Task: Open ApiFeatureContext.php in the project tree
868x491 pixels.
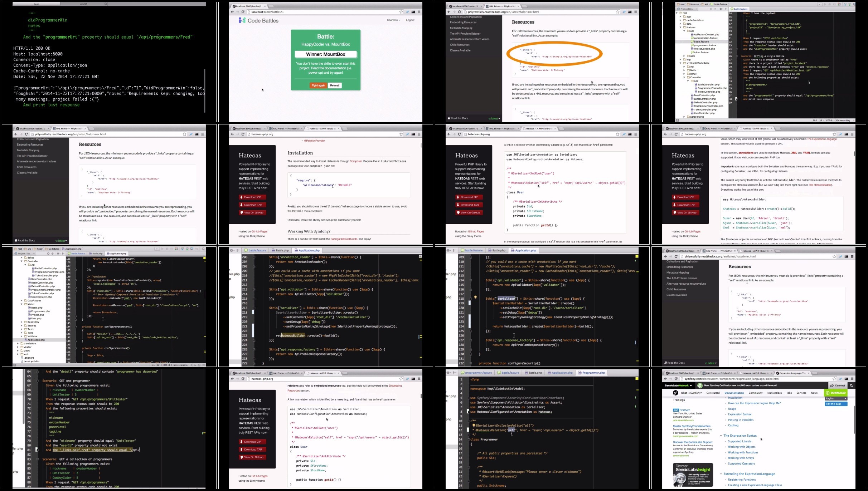Action: coord(705,34)
